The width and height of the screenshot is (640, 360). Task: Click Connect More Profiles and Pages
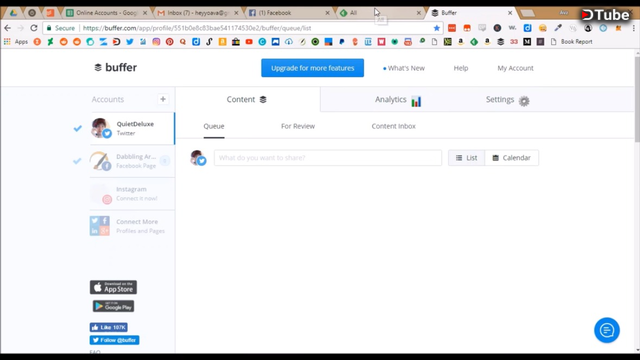click(x=132, y=226)
